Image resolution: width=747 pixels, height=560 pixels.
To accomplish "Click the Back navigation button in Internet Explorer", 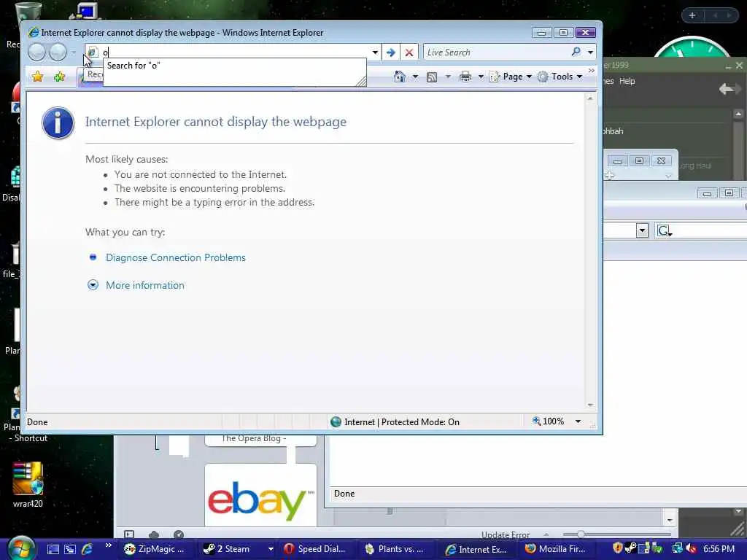I will [36, 52].
